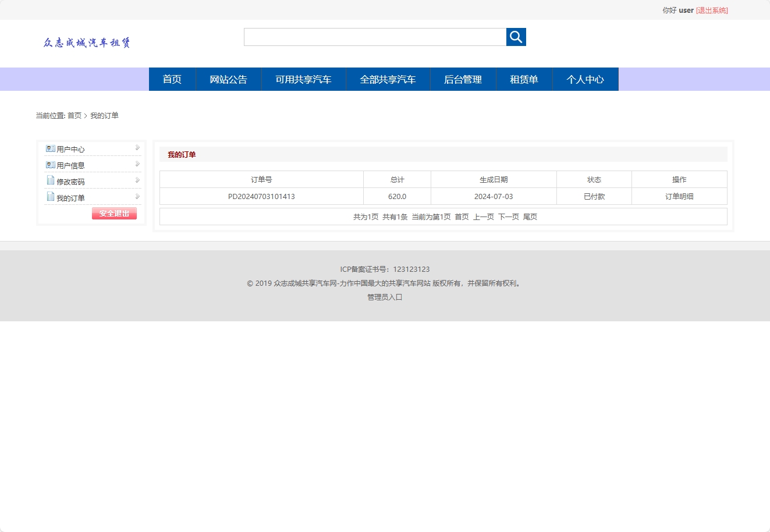Click the arrow icon next to 用户中心

pos(137,148)
